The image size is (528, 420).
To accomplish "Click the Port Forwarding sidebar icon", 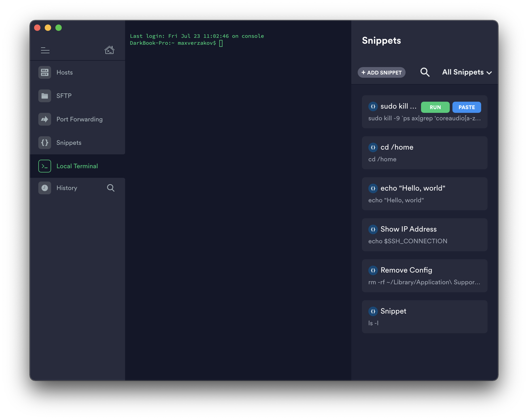I will (44, 119).
